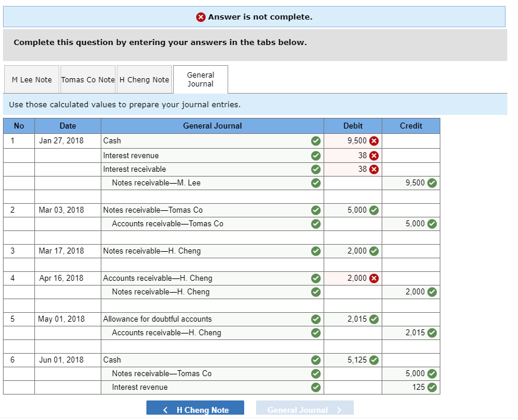Switch to the H Cheng Note tab
This screenshot has width=518, height=420.
coord(145,79)
